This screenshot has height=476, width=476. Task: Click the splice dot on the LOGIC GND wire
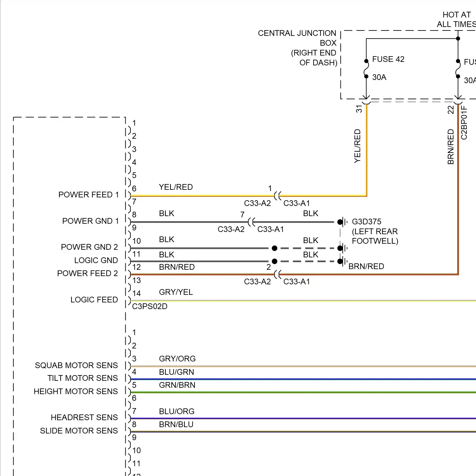pyautogui.click(x=274, y=261)
